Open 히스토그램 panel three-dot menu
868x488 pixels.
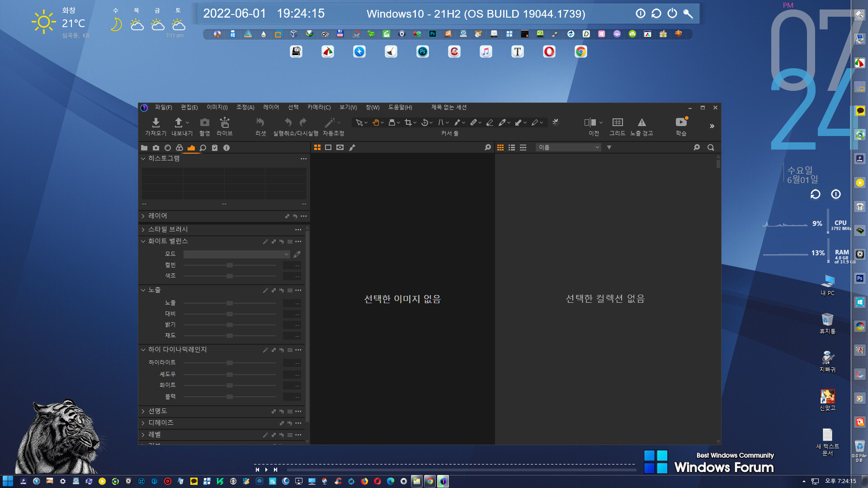pyautogui.click(x=304, y=159)
